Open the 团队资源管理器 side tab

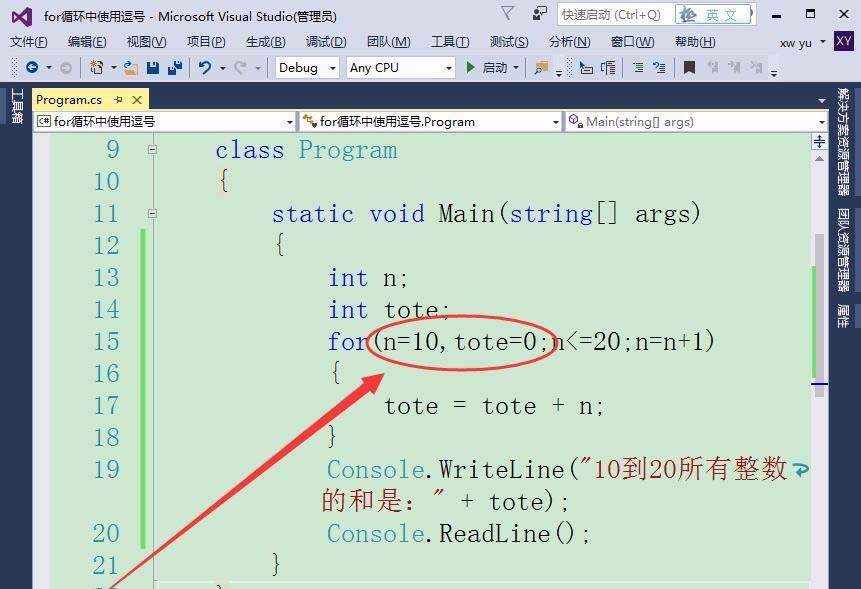pos(843,250)
